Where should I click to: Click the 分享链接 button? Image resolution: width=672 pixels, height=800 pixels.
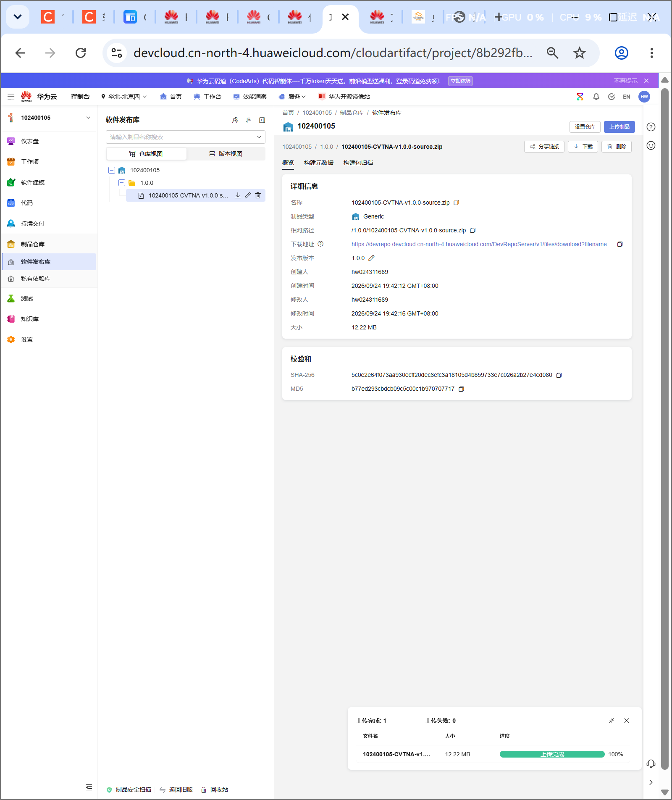tap(544, 147)
